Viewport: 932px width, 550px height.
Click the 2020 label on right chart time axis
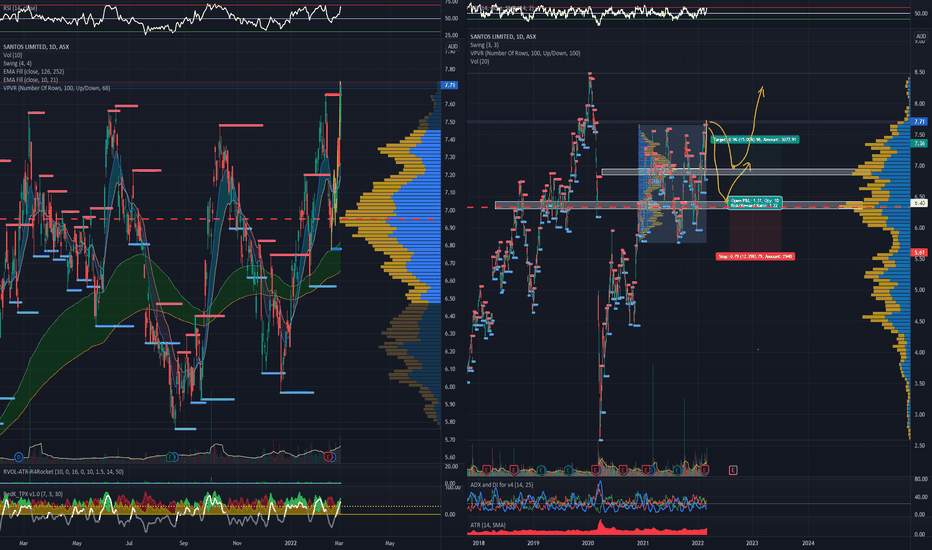(587, 543)
